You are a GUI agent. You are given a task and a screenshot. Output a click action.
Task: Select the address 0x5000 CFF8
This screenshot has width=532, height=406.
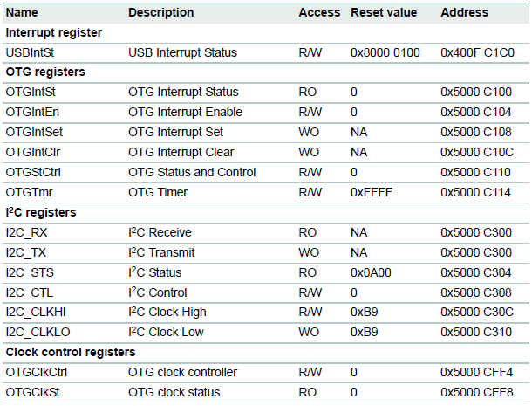(x=477, y=392)
